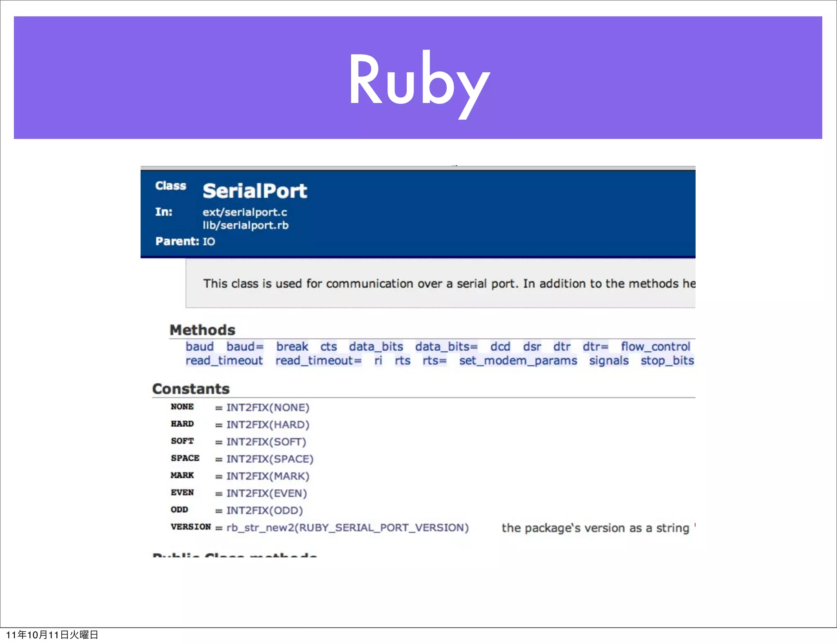The width and height of the screenshot is (837, 644).
Task: Click the dtr method link
Action: click(x=562, y=347)
